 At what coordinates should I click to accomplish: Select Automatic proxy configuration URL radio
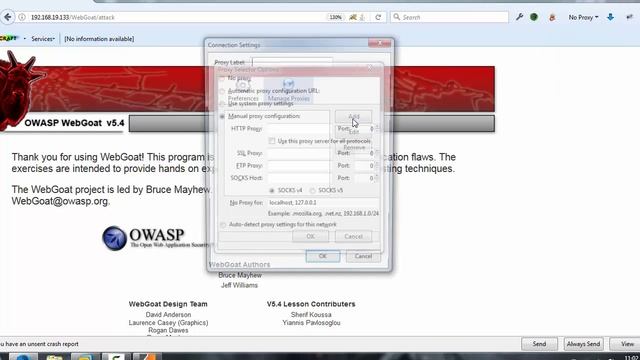222,91
